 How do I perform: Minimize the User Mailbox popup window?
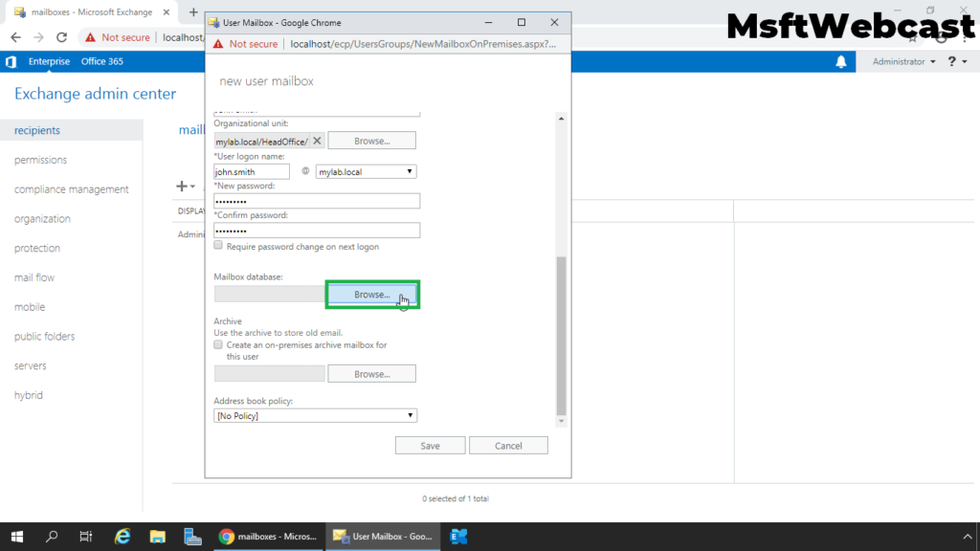(489, 23)
